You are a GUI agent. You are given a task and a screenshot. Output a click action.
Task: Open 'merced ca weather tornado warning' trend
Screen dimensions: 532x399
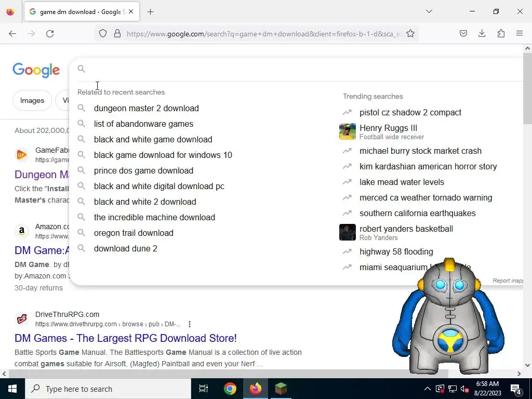(426, 198)
